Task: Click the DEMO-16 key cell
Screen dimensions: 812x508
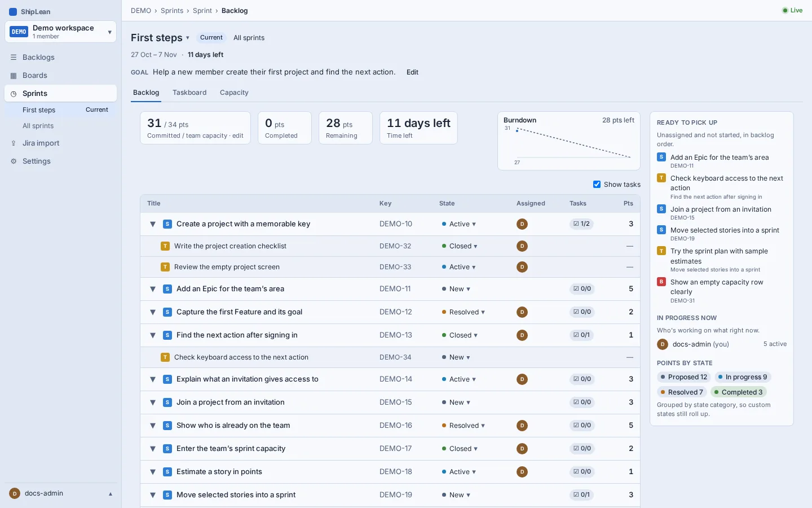Action: (x=396, y=426)
